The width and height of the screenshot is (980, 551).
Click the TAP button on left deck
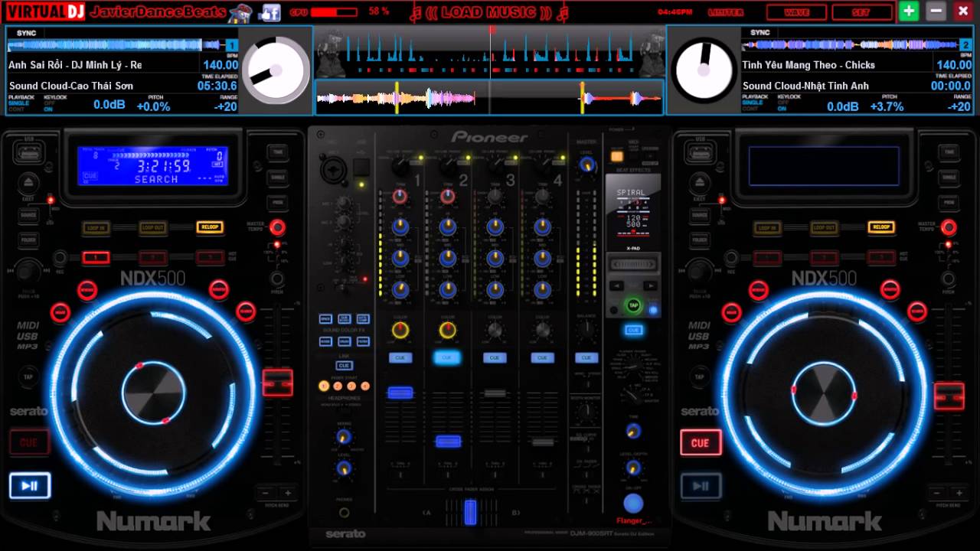pos(28,377)
